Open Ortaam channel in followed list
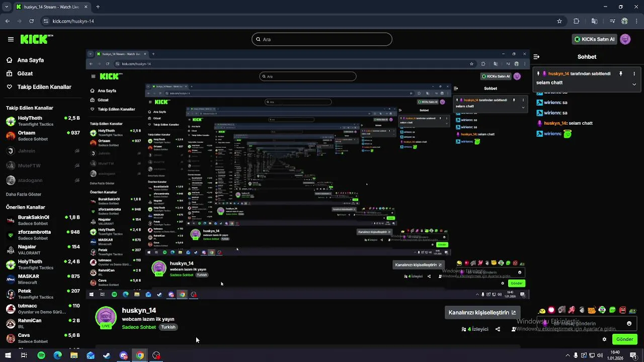Screen dimensions: 644x362 [x=43, y=136]
